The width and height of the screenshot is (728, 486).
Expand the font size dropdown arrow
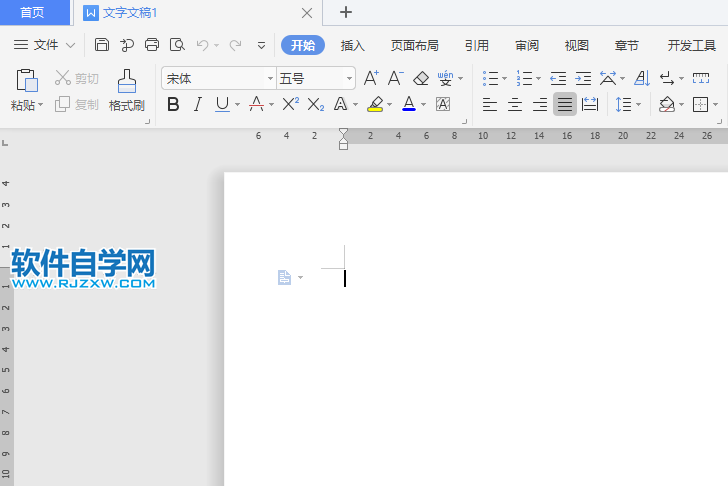[349, 78]
